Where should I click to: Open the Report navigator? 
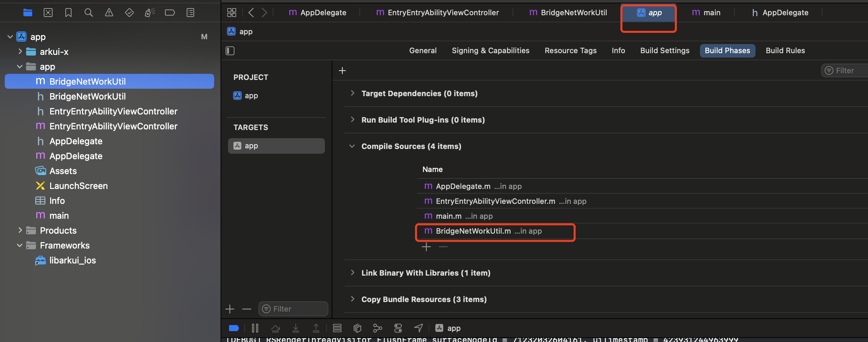point(190,13)
